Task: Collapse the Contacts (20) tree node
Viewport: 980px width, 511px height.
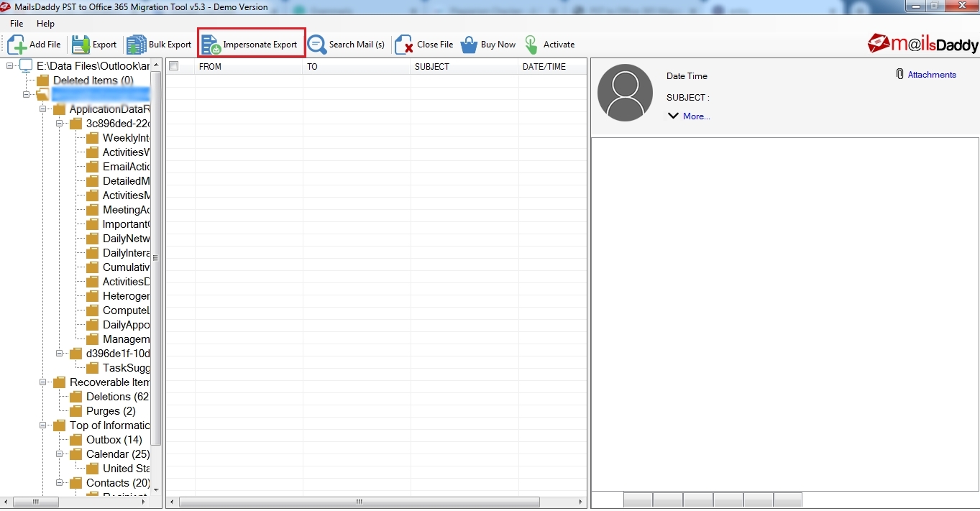Action: click(x=60, y=482)
